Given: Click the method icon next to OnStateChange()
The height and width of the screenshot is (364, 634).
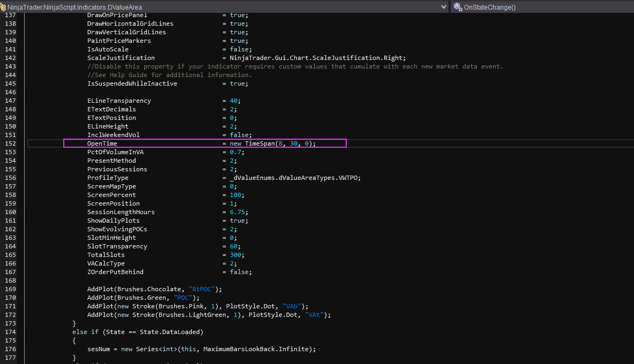Looking at the screenshot, I should (457, 7).
